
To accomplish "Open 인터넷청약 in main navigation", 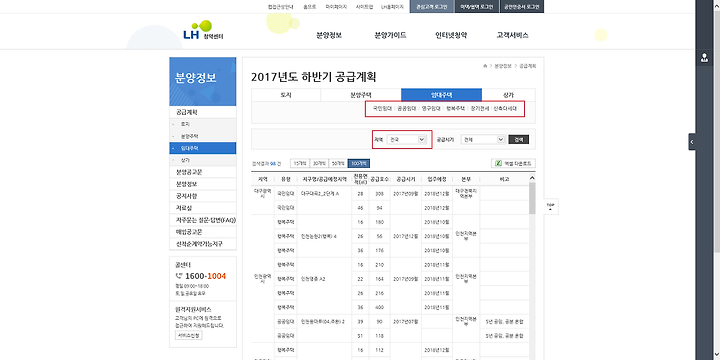I will tap(451, 35).
